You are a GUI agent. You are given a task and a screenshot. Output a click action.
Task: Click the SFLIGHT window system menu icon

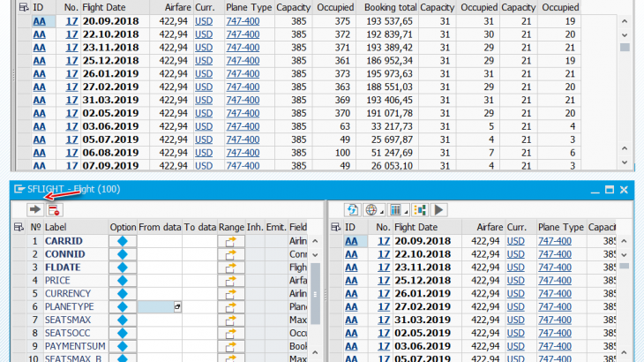pos(19,189)
